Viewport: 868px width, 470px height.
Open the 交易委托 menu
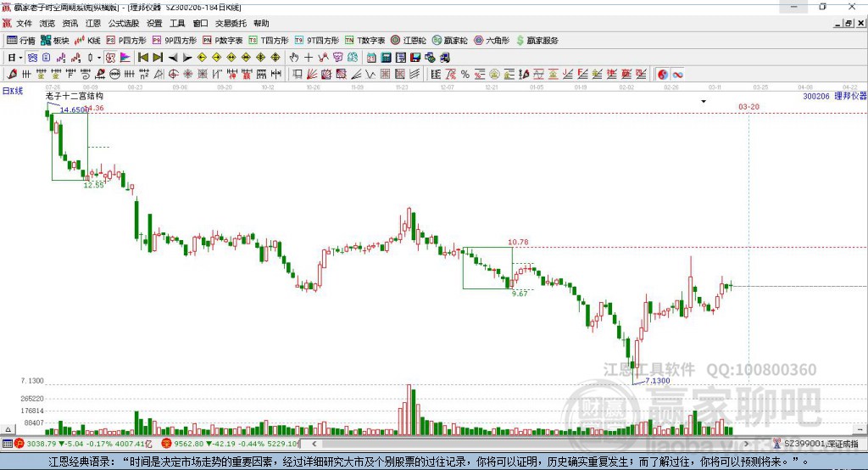tap(231, 23)
